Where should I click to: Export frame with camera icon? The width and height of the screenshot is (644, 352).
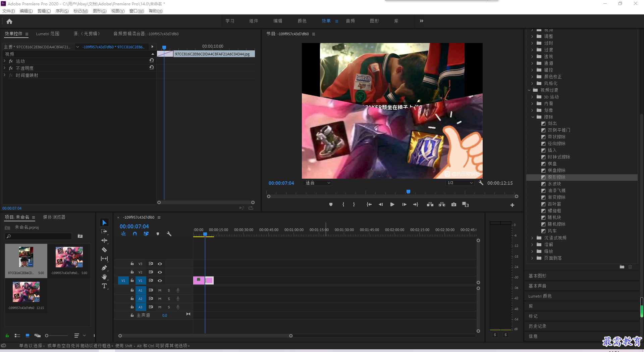tap(454, 204)
